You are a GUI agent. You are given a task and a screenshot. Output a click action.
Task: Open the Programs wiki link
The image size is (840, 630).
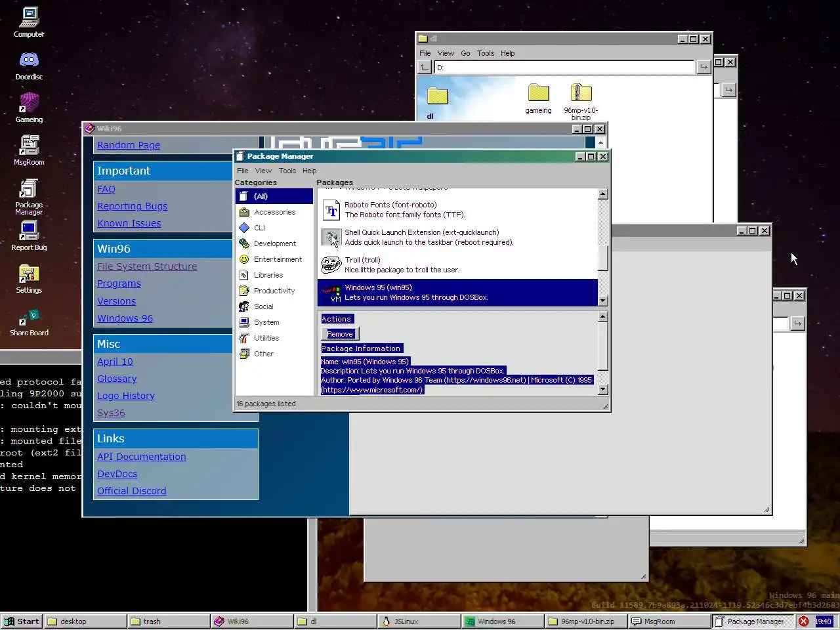(119, 283)
